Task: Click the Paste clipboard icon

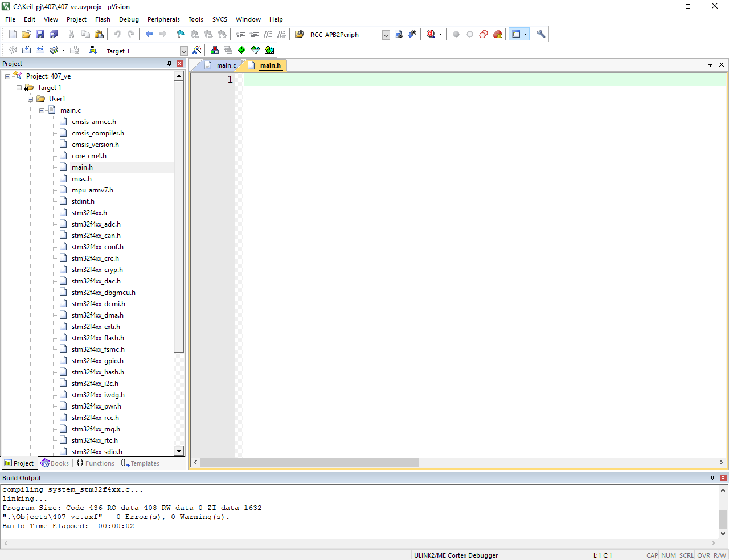Action: click(99, 34)
